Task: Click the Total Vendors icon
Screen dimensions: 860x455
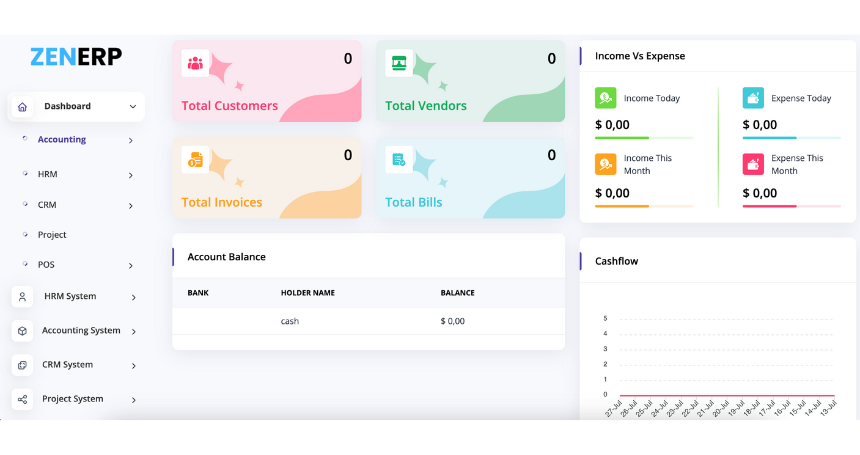Action: (x=399, y=64)
